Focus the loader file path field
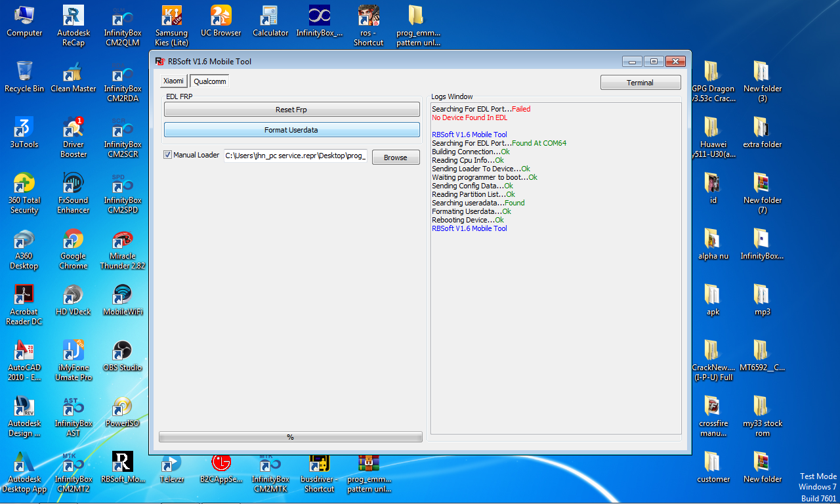The height and width of the screenshot is (504, 840). 295,156
